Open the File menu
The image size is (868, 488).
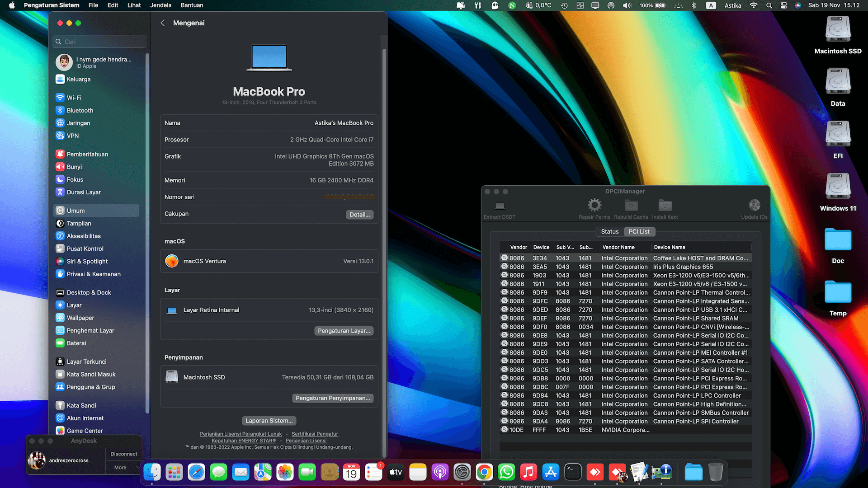94,5
